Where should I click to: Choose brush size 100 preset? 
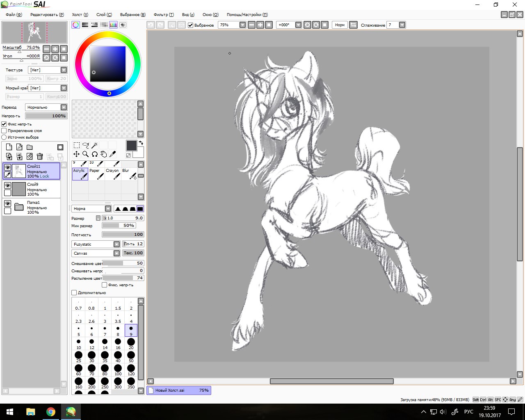click(x=118, y=370)
